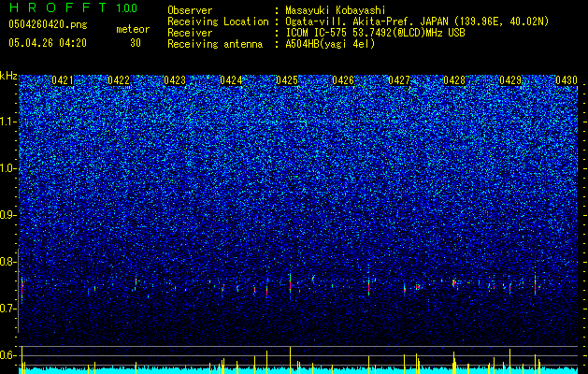Click the meteor count value 30
588x374 pixels.
pyautogui.click(x=136, y=43)
